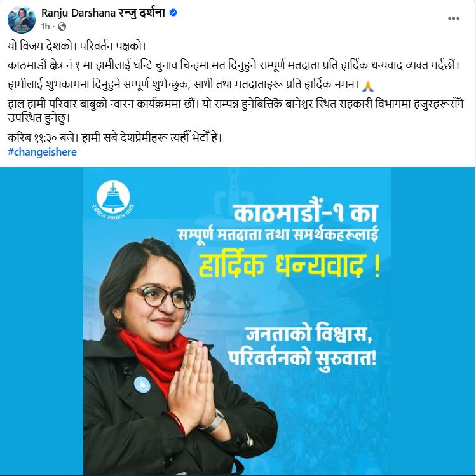The height and width of the screenshot is (476, 476).
Task: Click the woman's red scarf in photo
Action: click(x=152, y=356)
